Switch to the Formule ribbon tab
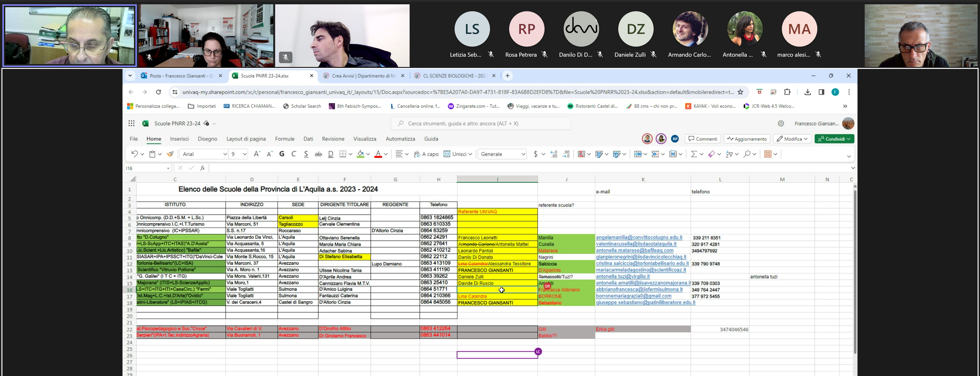Screen dimensions: 980x376 (x=284, y=139)
